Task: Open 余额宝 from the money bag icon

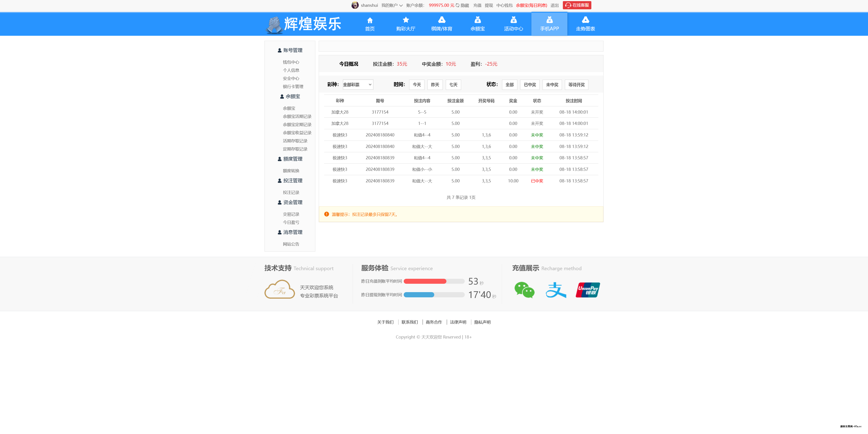Action: (x=477, y=20)
